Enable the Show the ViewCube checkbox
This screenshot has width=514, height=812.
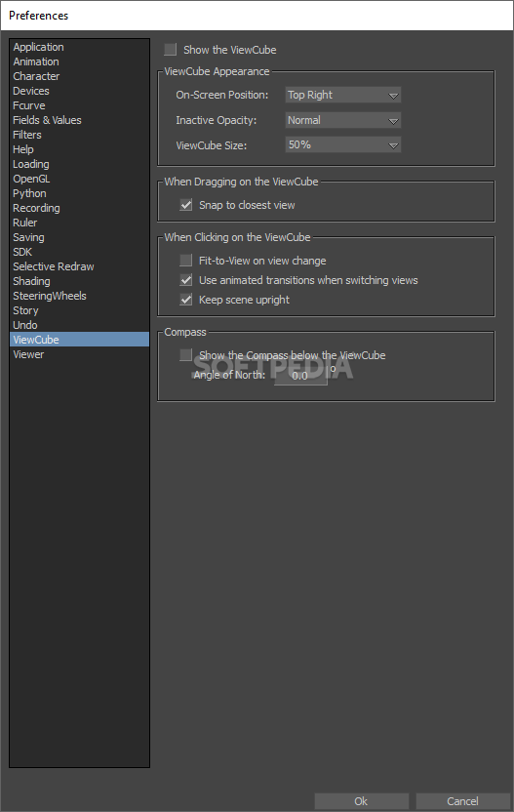click(x=171, y=50)
